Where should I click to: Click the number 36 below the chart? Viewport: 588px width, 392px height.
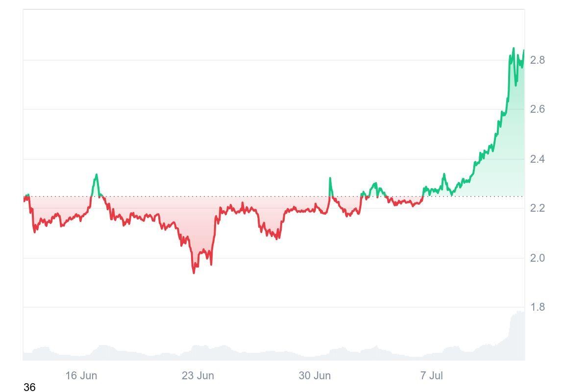(x=29, y=387)
